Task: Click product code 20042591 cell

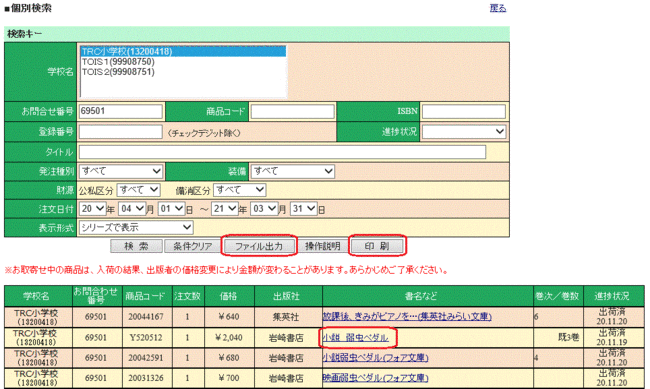Action: pos(146,357)
